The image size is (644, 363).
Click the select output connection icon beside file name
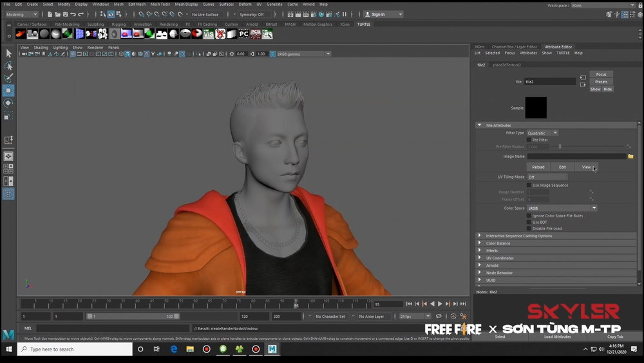(583, 84)
